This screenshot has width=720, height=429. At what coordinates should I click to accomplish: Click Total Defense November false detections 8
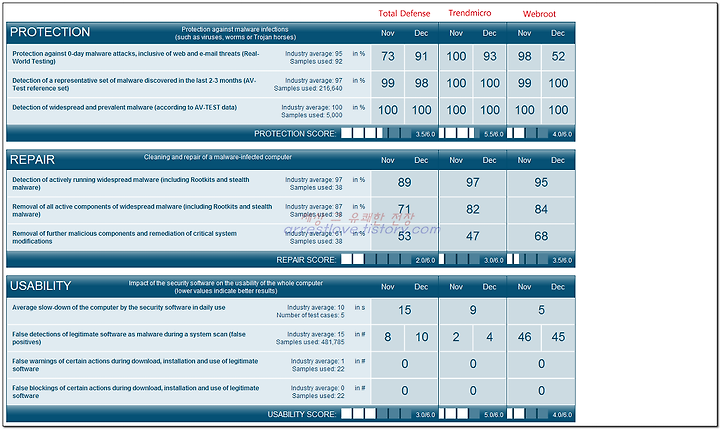(388, 337)
